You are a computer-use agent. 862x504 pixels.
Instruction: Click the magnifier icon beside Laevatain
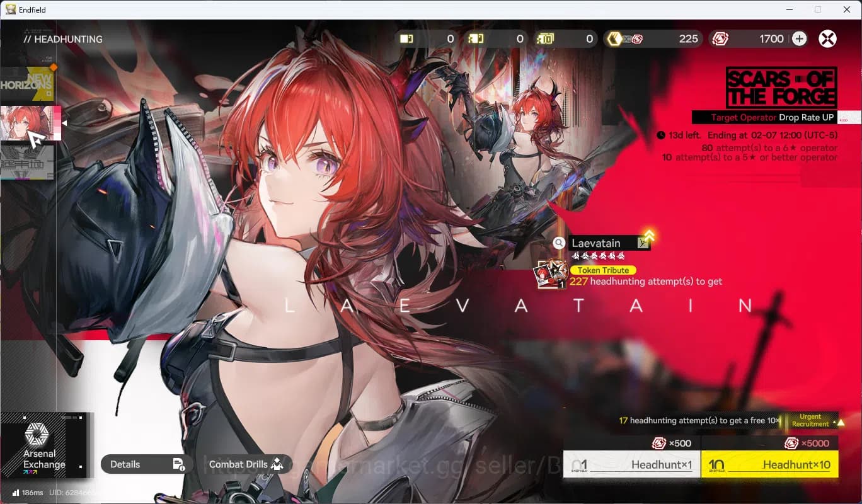[559, 243]
